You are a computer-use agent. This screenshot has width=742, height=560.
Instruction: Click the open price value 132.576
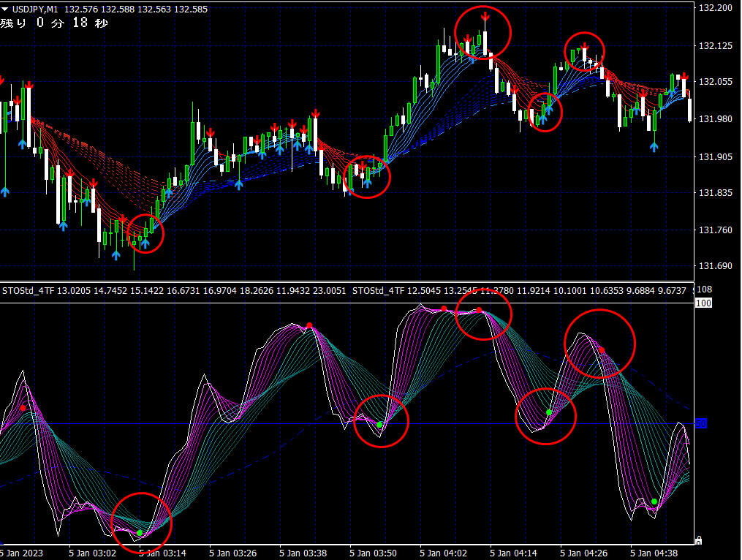(81, 9)
